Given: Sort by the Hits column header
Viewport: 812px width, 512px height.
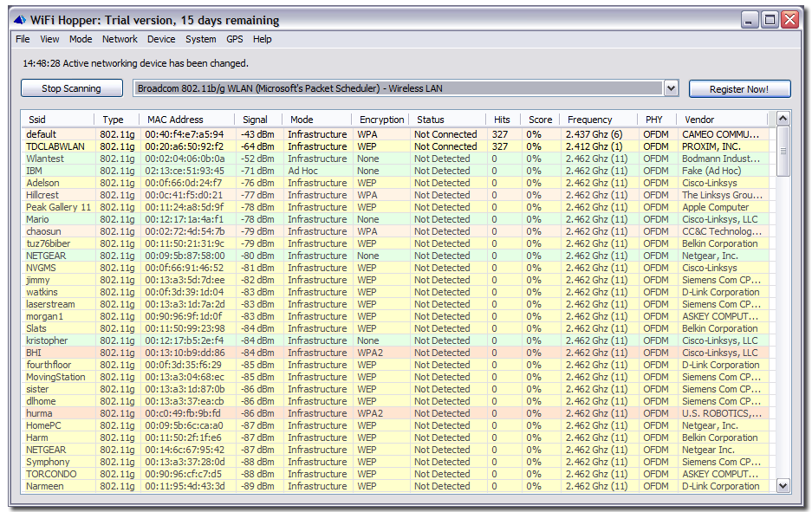Looking at the screenshot, I should click(x=503, y=120).
